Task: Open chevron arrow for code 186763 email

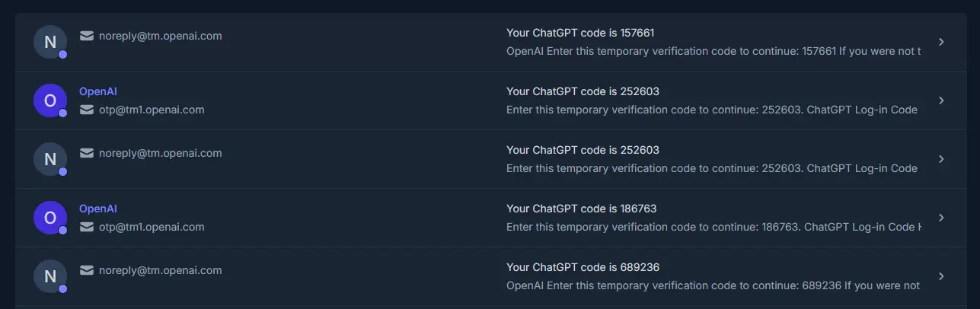Action: pos(941,218)
